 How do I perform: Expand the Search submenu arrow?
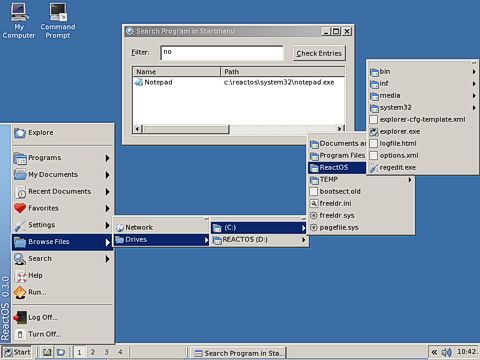click(x=107, y=259)
